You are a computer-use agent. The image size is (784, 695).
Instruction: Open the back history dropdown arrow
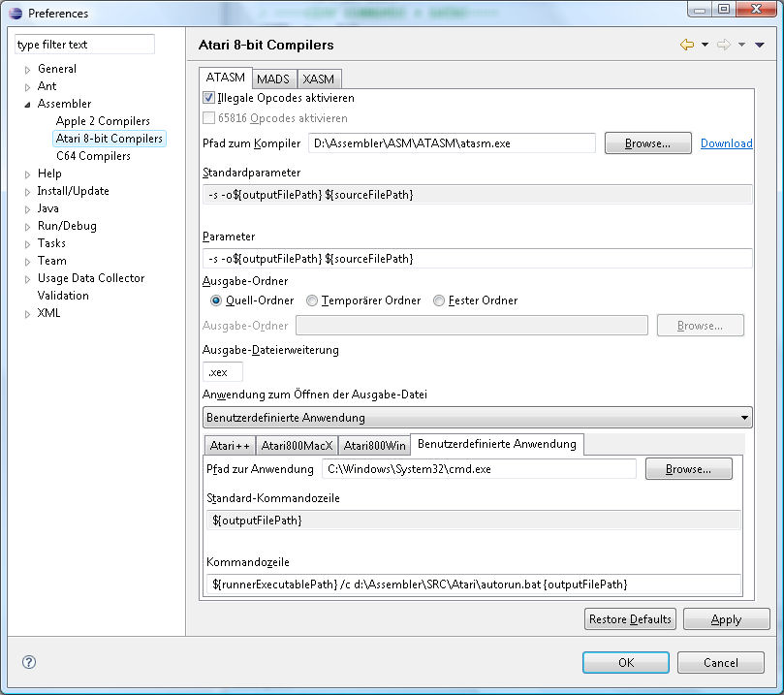[705, 45]
